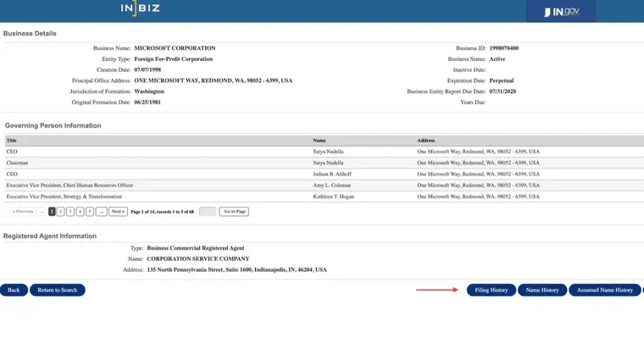Select current page 1 in pagination
Image resolution: width=644 pixels, height=349 pixels.
point(52,212)
